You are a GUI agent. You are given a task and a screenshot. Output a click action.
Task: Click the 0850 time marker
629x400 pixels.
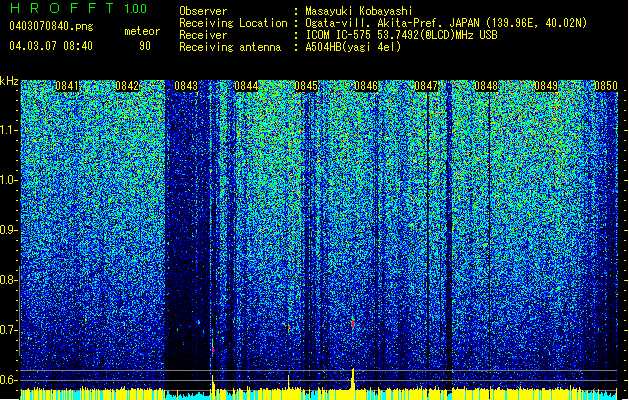[x=606, y=86]
